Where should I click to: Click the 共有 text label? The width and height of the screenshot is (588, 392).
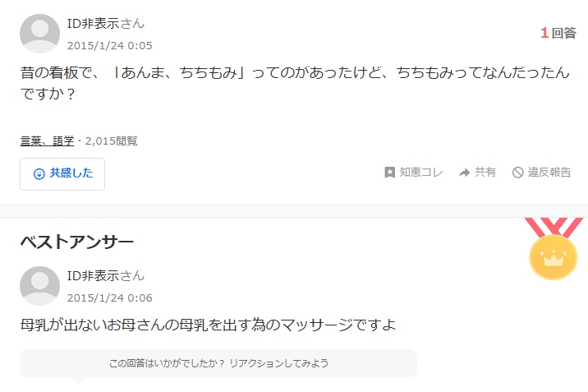(x=485, y=173)
